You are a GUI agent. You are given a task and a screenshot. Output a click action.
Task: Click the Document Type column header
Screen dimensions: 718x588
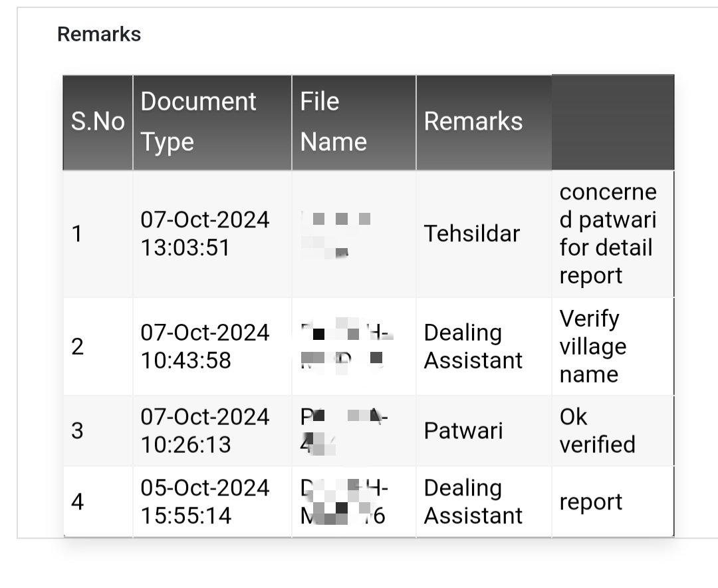pyautogui.click(x=198, y=121)
